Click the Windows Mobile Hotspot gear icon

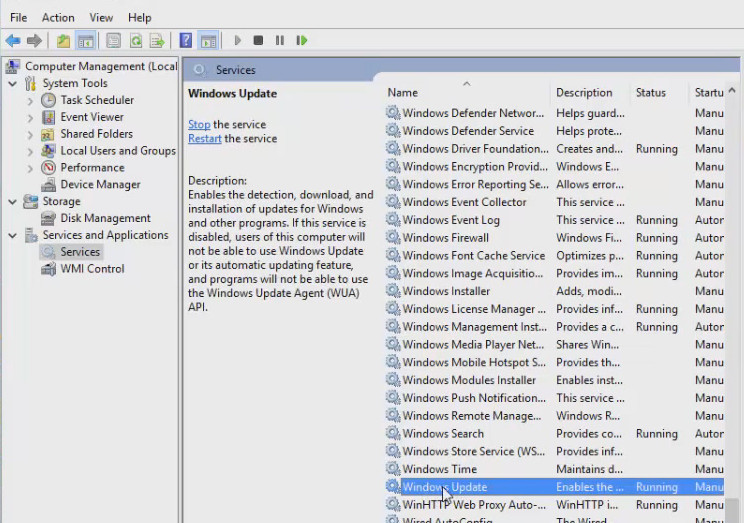(x=393, y=362)
